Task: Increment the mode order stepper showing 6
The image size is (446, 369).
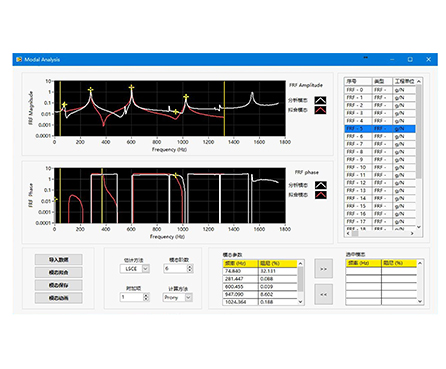Action: [190, 266]
